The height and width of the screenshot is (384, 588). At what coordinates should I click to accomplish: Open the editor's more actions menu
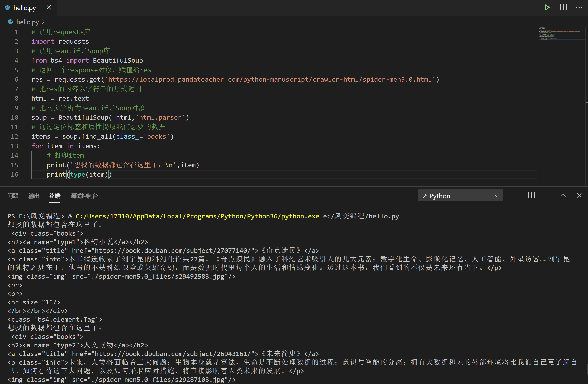click(579, 7)
